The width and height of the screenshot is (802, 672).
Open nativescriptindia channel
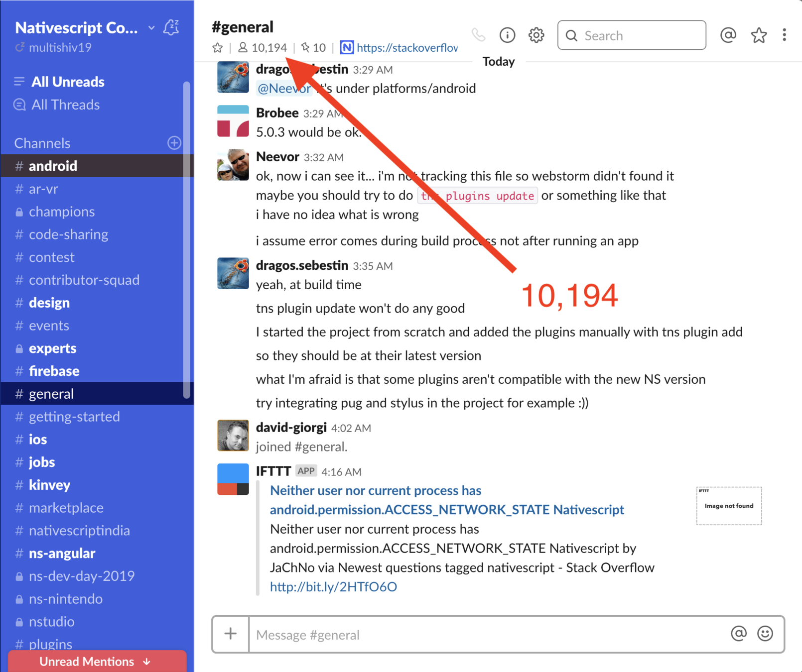tap(96, 531)
